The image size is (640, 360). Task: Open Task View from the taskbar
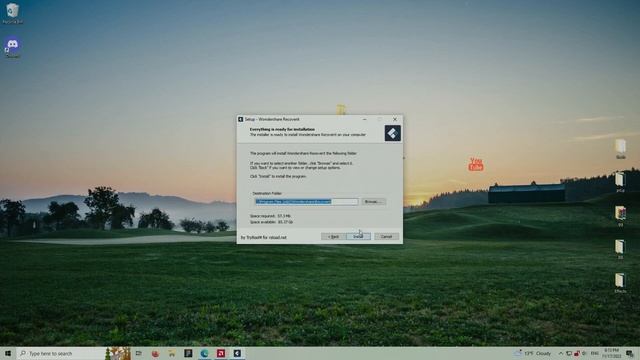(139, 353)
